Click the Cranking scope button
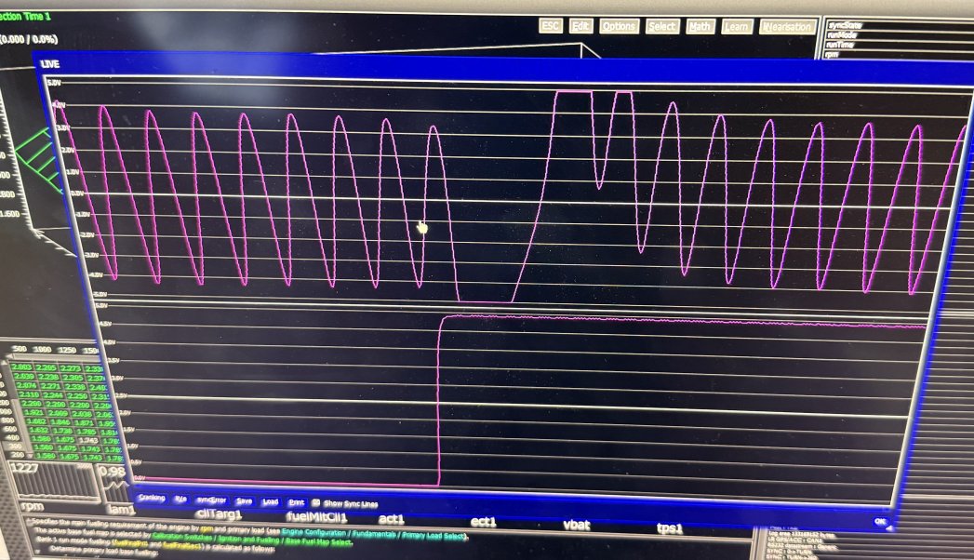The width and height of the screenshot is (974, 560). (152, 499)
